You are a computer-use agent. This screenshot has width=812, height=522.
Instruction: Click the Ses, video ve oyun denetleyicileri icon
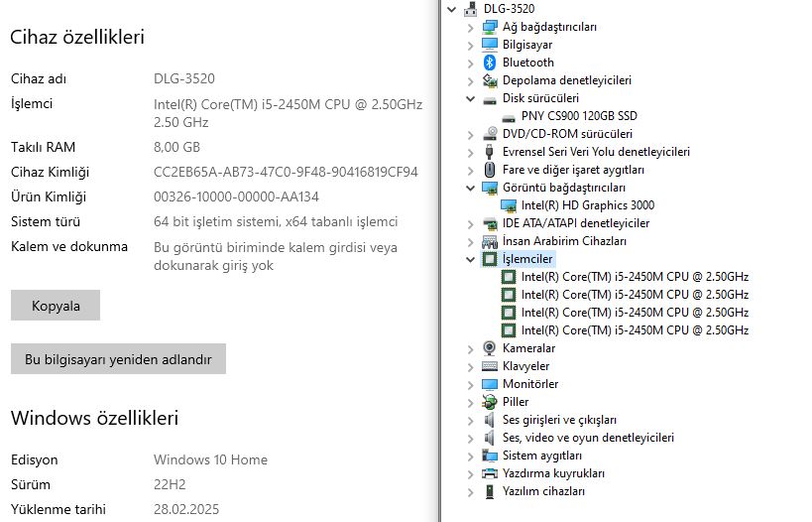tap(490, 438)
